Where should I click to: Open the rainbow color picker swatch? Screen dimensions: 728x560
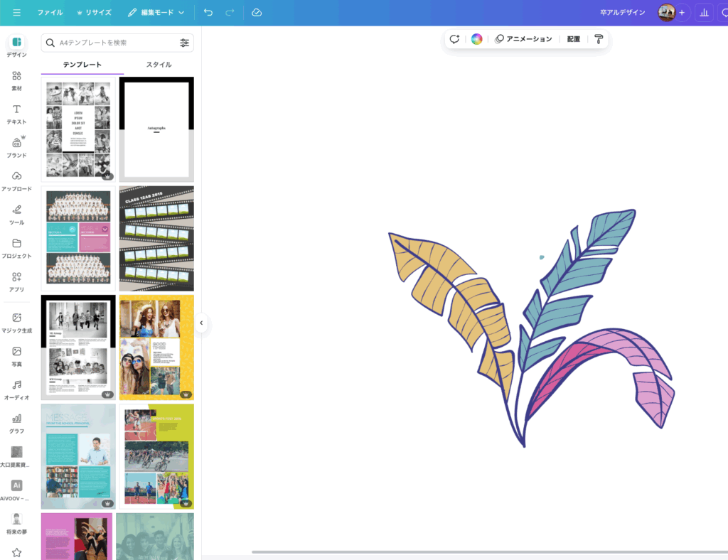pyautogui.click(x=476, y=39)
